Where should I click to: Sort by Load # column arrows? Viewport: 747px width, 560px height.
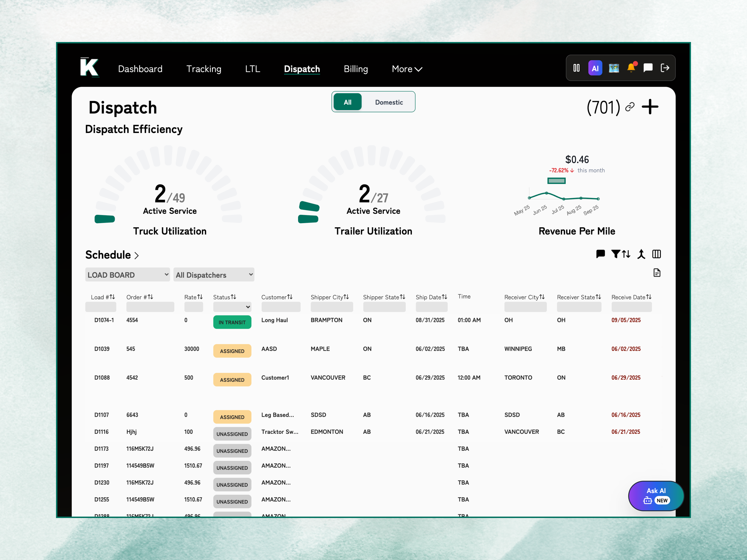(112, 297)
